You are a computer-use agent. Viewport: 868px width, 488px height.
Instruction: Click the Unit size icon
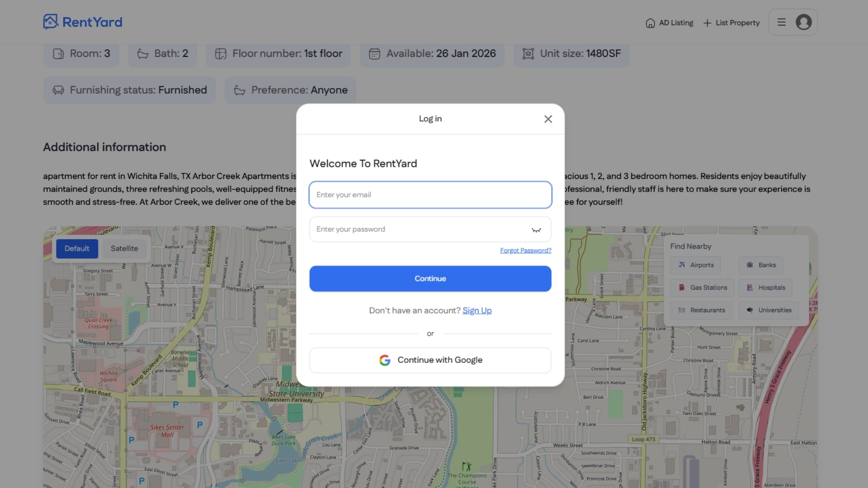[528, 54]
